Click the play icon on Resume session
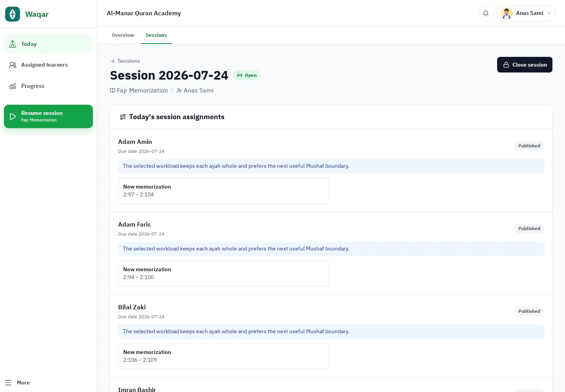The height and width of the screenshot is (392, 565). tap(13, 116)
